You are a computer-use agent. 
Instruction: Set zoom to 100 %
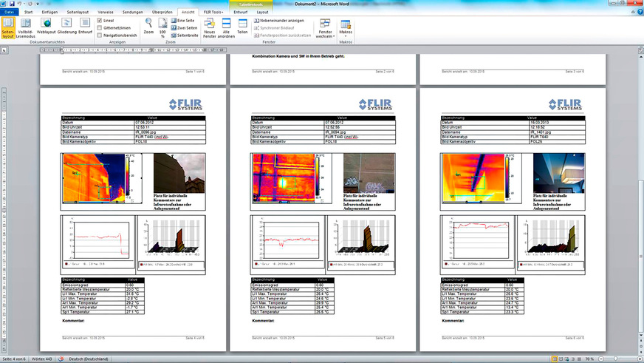point(163,28)
